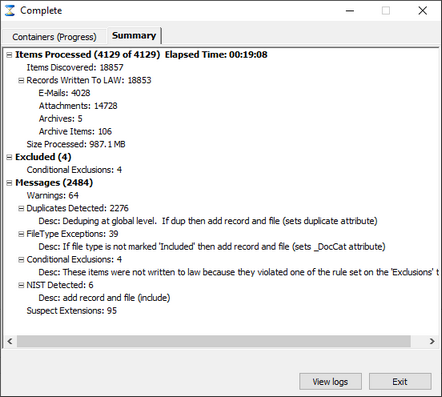The height and width of the screenshot is (397, 442).
Task: Switch to the Containers (Progress) tab
Action: point(54,37)
